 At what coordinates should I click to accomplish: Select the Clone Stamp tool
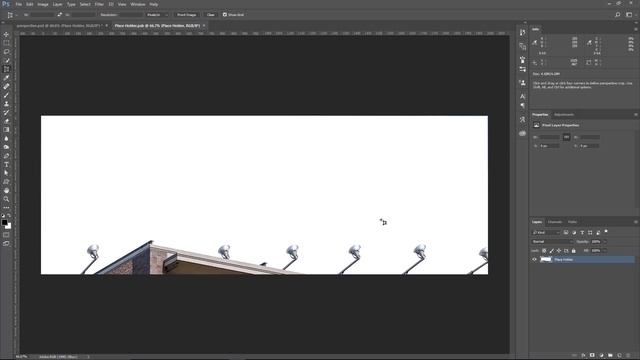click(x=6, y=104)
